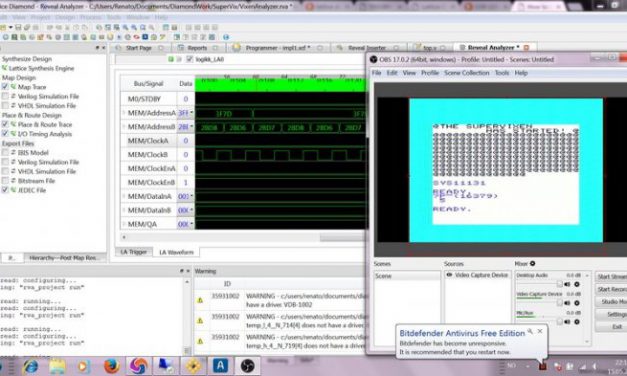Switch to Lattice Diamond taskbar icon

click(194, 366)
